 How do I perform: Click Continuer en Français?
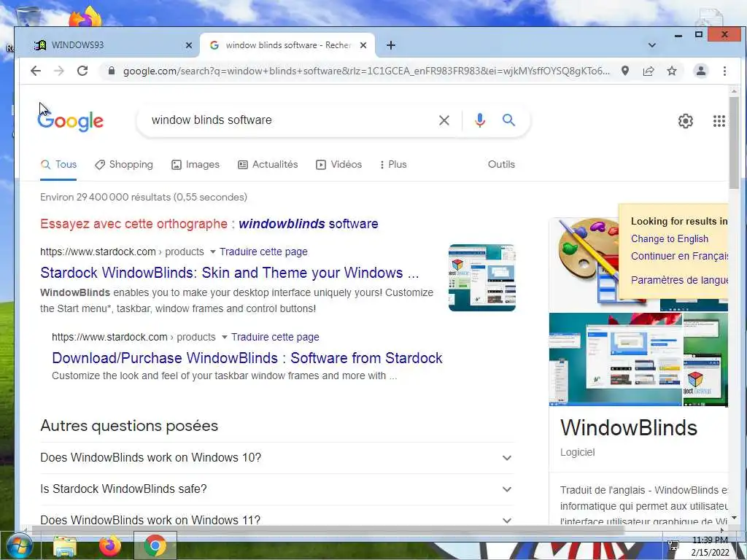tap(679, 256)
